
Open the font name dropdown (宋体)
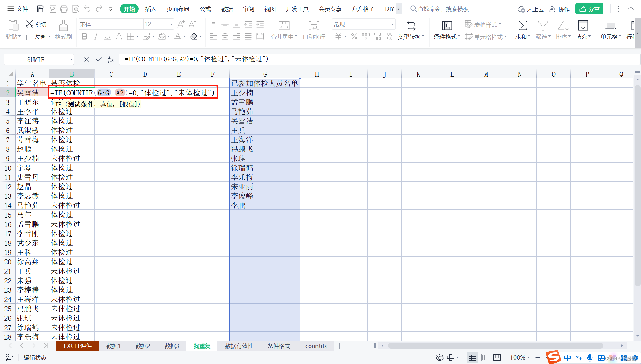click(x=141, y=24)
